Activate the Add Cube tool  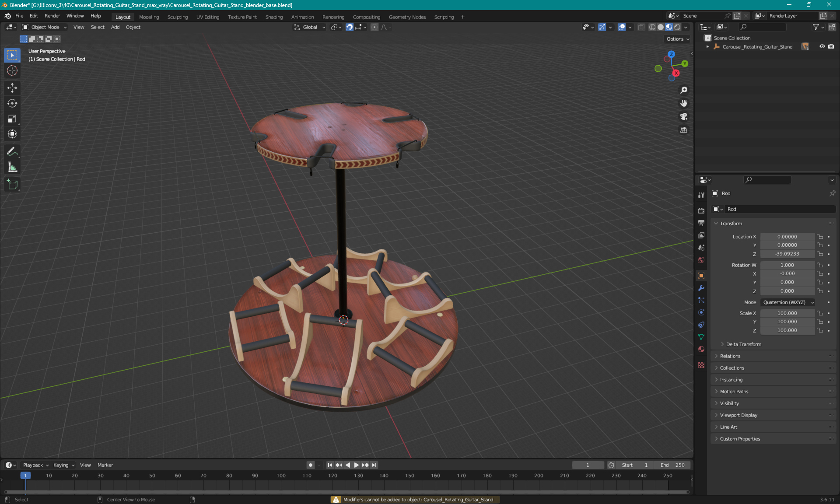tap(12, 185)
